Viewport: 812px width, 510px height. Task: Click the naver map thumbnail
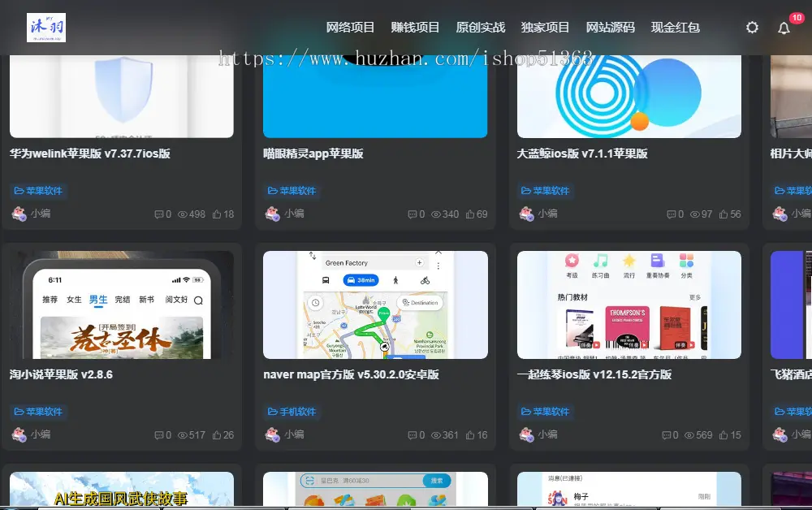[x=375, y=305]
